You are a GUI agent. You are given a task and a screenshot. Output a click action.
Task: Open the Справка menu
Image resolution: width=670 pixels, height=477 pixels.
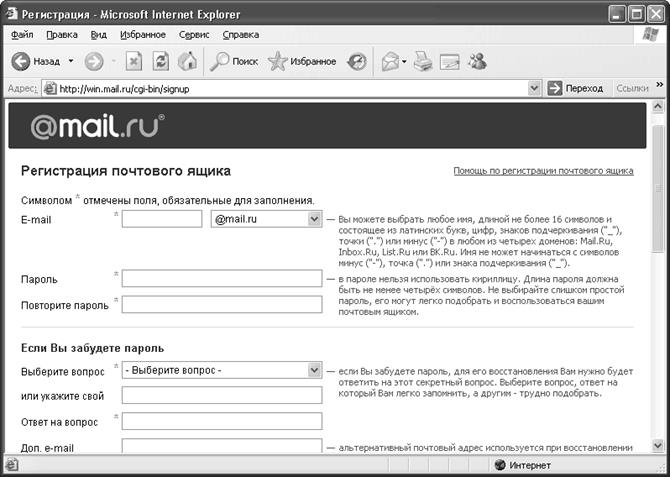pos(241,35)
